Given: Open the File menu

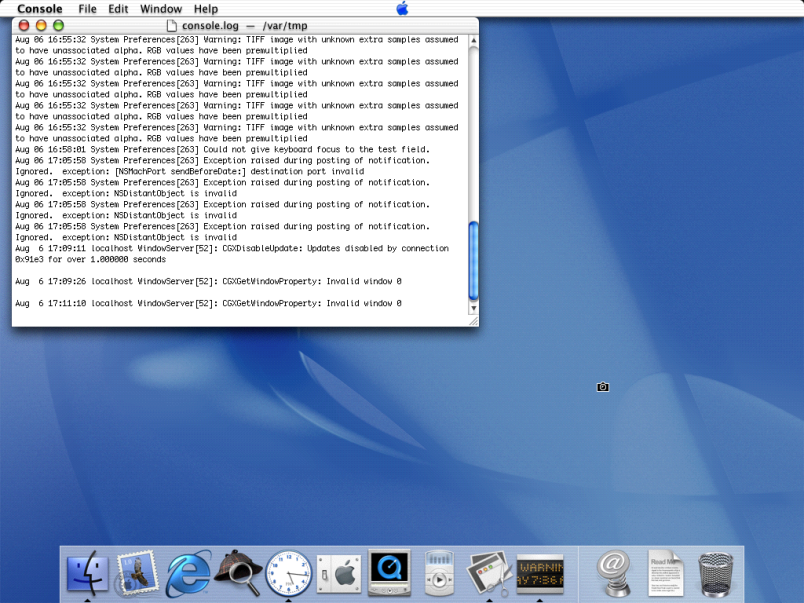Looking at the screenshot, I should pyautogui.click(x=87, y=9).
